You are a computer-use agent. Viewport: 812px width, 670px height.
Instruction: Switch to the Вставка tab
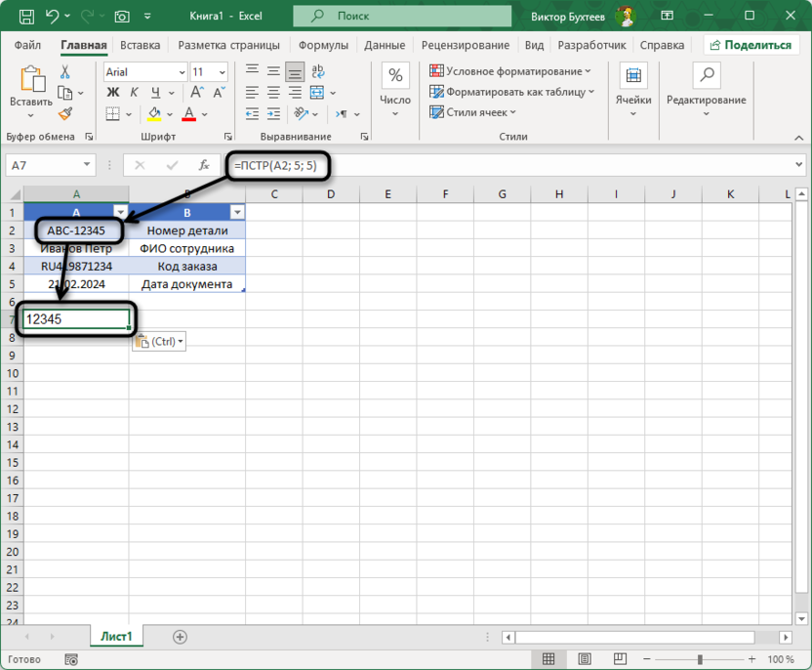pos(141,45)
